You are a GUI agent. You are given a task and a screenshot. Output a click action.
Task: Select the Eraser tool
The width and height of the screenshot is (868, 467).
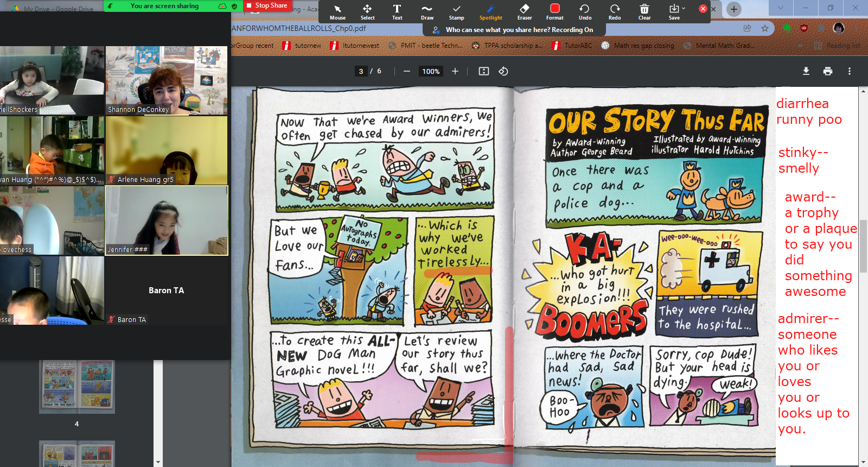[525, 11]
